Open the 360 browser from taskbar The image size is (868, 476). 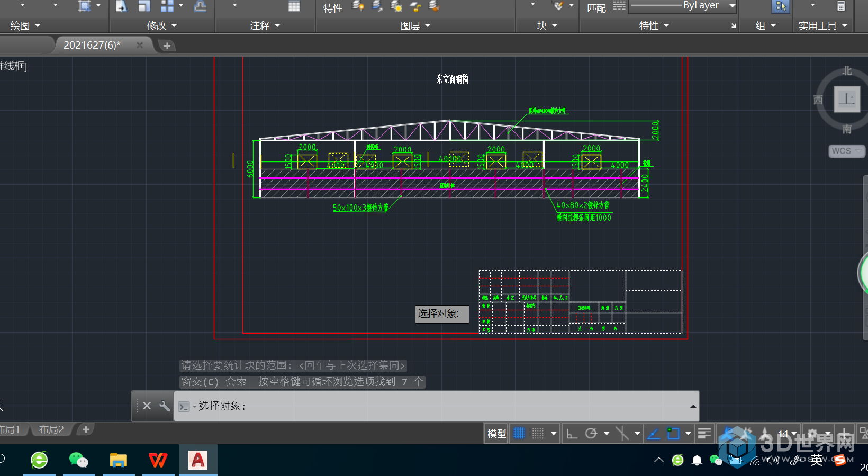point(39,460)
